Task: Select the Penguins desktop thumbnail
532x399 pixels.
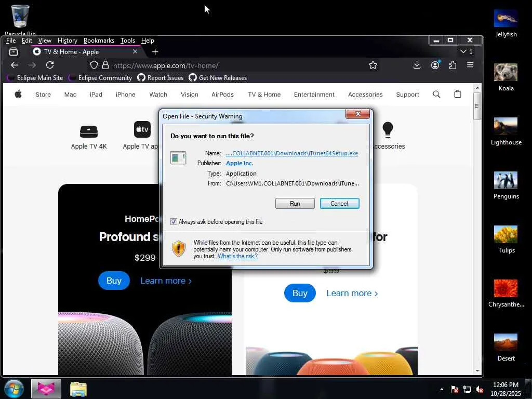Action: tap(506, 180)
